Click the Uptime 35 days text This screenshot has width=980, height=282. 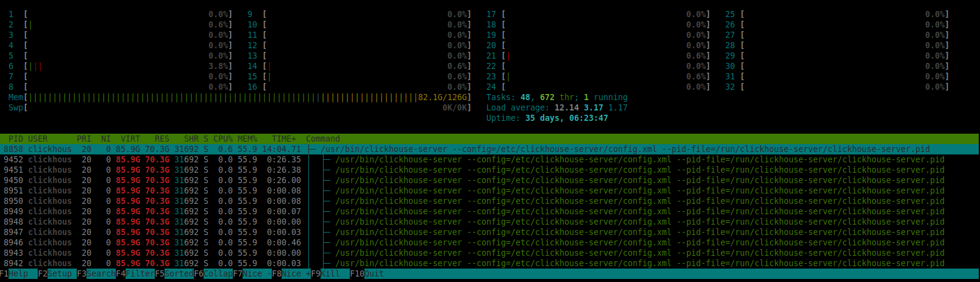(x=547, y=118)
